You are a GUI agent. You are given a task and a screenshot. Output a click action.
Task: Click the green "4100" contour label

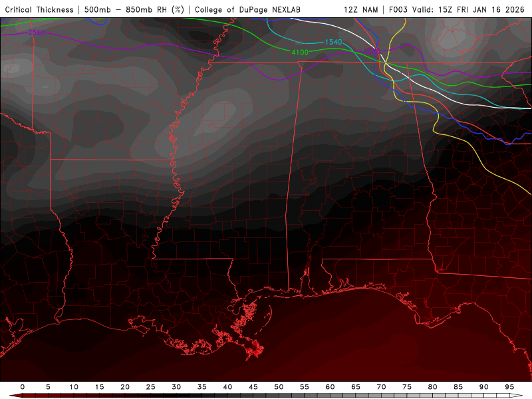(x=300, y=53)
